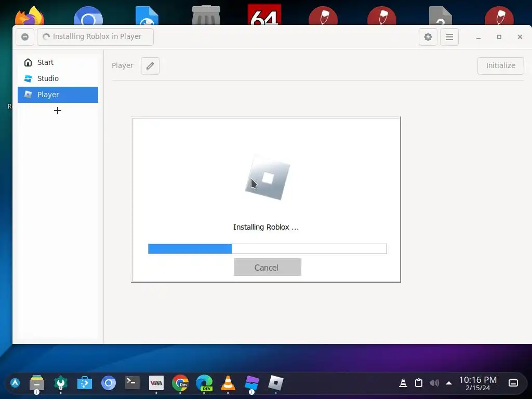Select Player in the sidebar

tap(58, 95)
